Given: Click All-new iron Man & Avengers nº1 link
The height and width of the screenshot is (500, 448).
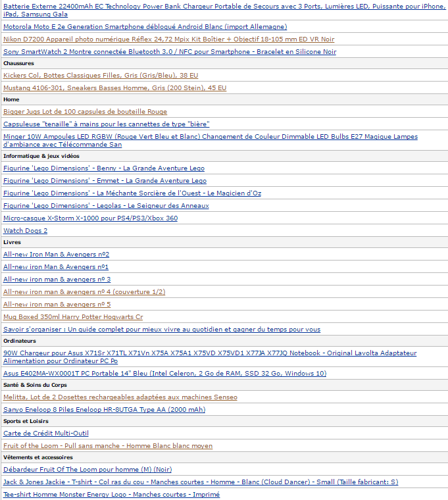Looking at the screenshot, I should click(x=56, y=266).
